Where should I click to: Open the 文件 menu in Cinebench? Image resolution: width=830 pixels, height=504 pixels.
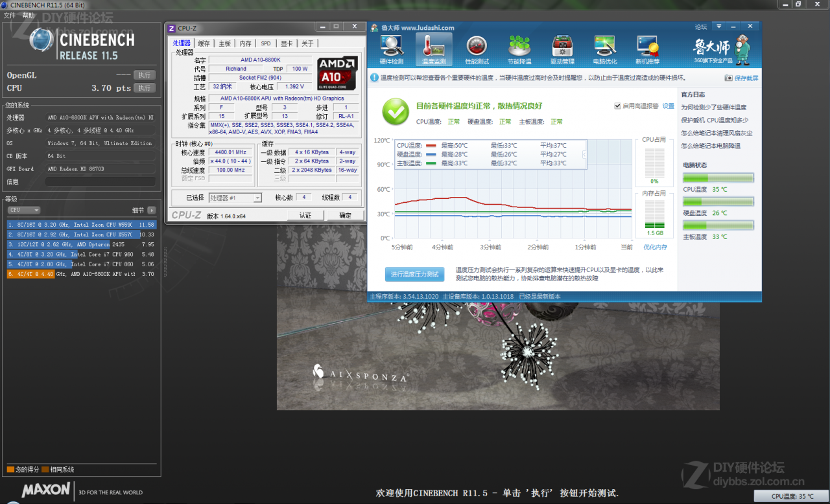tap(9, 15)
